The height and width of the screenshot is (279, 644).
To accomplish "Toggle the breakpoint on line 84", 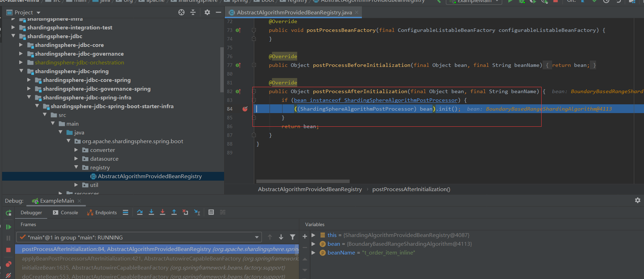I will point(245,109).
